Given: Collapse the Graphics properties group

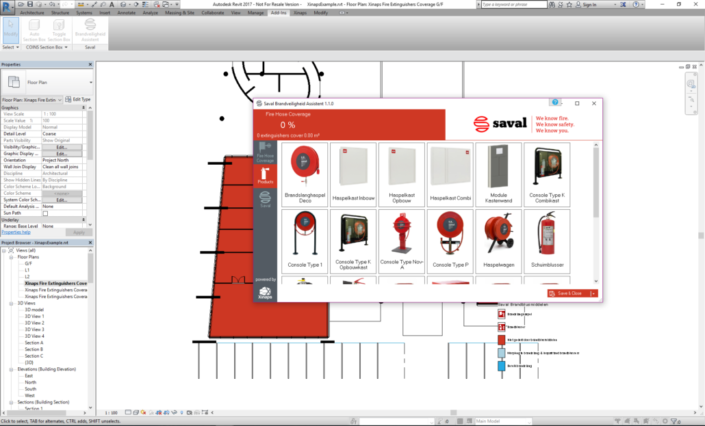Looking at the screenshot, I should (x=83, y=108).
